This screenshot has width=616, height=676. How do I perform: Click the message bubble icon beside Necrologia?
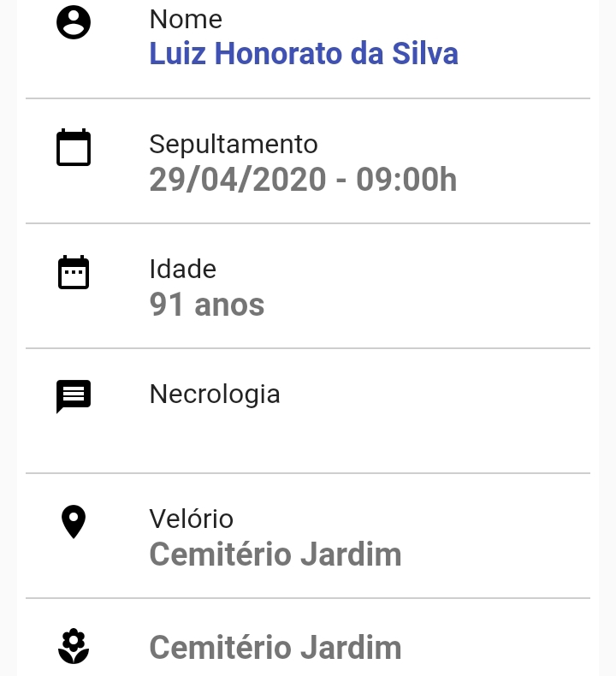[x=74, y=397]
